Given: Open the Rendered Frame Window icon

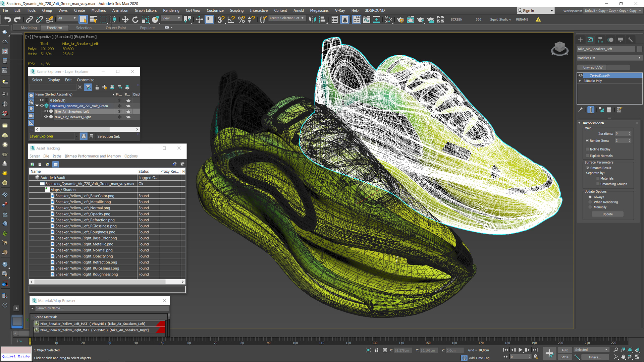Looking at the screenshot, I should pyautogui.click(x=410, y=19).
